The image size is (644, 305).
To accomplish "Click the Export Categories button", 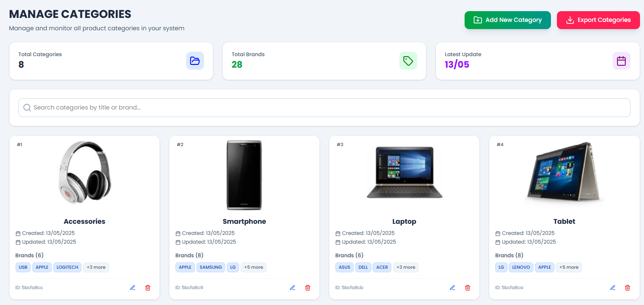I will coord(598,20).
